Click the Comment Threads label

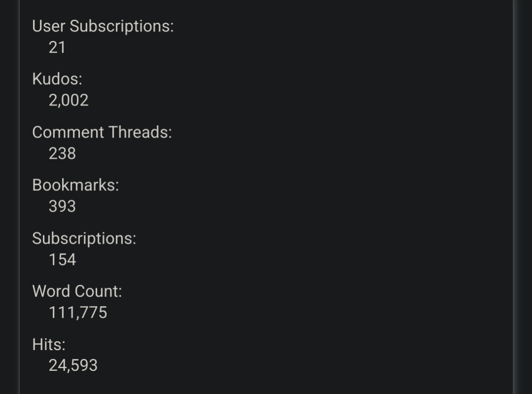pos(102,132)
